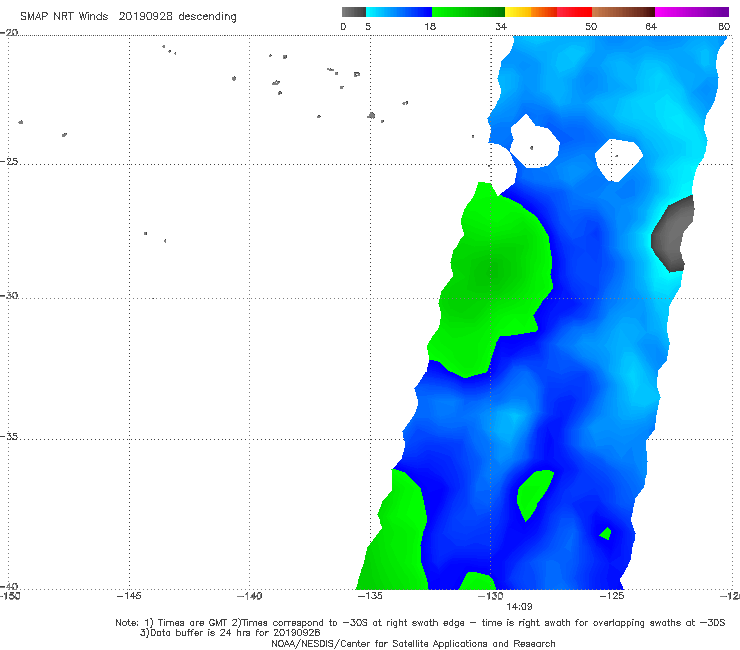Click the 'NOAA/NESDIS/Center for Satellite Applications and Research' credit
The width and height of the screenshot is (740, 650).
413,644
